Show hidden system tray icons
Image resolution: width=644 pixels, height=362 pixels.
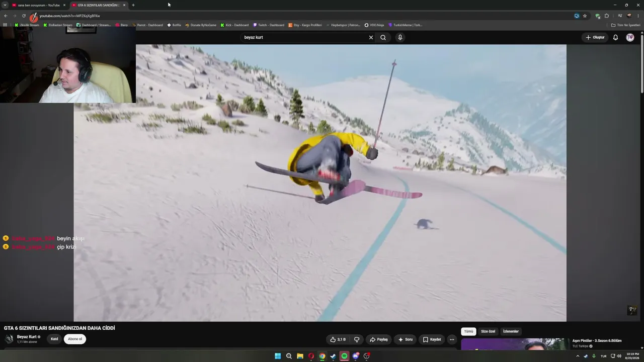(578, 356)
